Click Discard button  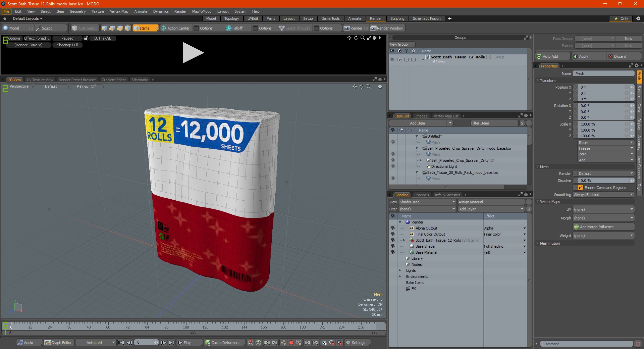point(625,56)
